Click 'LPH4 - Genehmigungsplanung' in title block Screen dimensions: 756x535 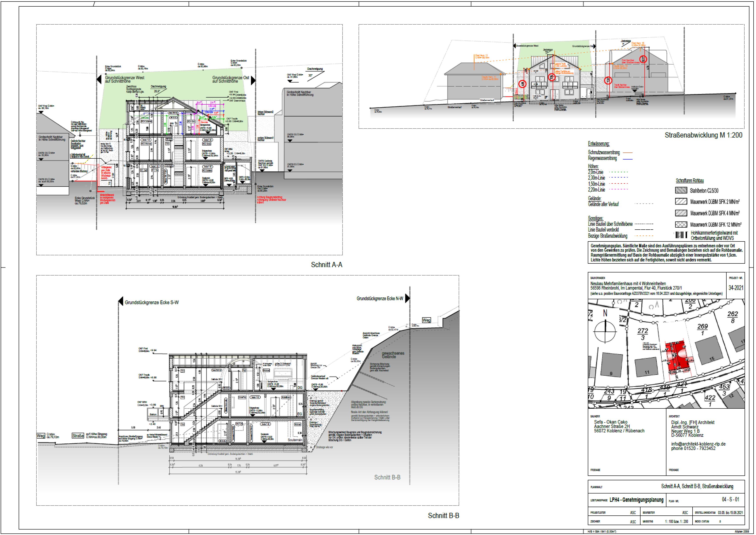point(637,500)
